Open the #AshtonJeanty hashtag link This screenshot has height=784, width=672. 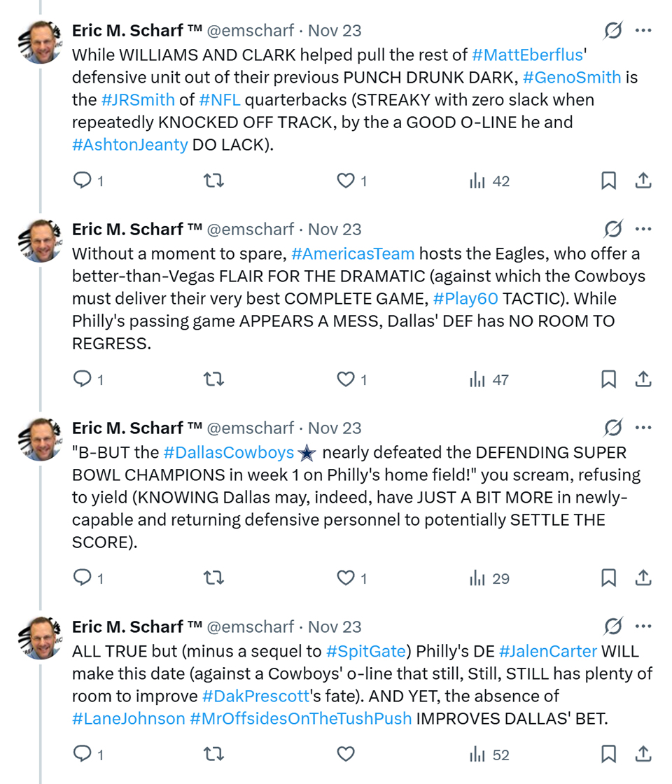[129, 144]
